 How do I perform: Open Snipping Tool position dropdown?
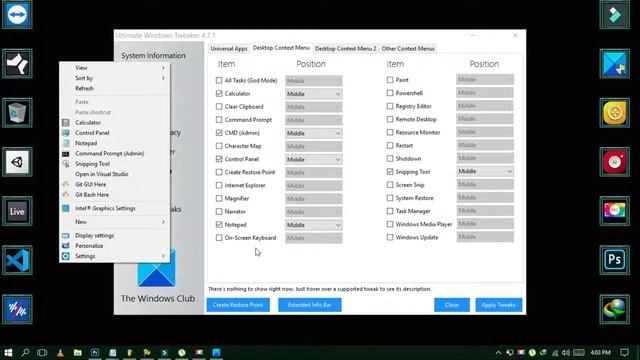(485, 171)
